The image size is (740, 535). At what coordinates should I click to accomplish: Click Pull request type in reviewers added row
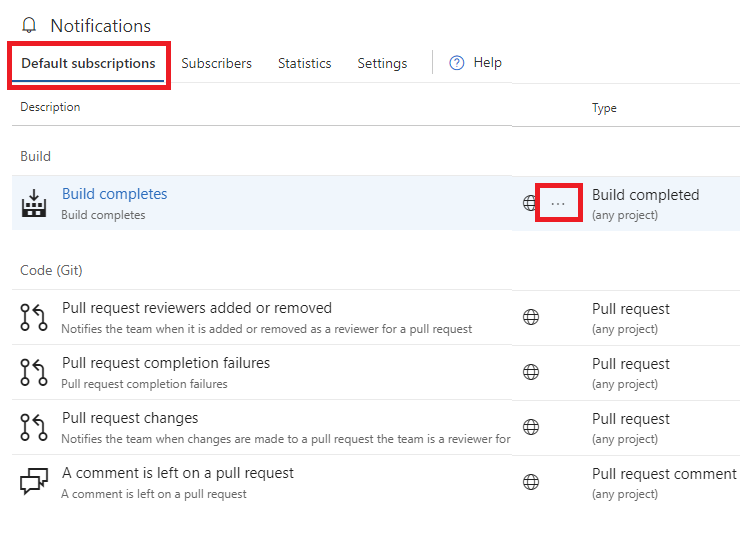click(631, 309)
